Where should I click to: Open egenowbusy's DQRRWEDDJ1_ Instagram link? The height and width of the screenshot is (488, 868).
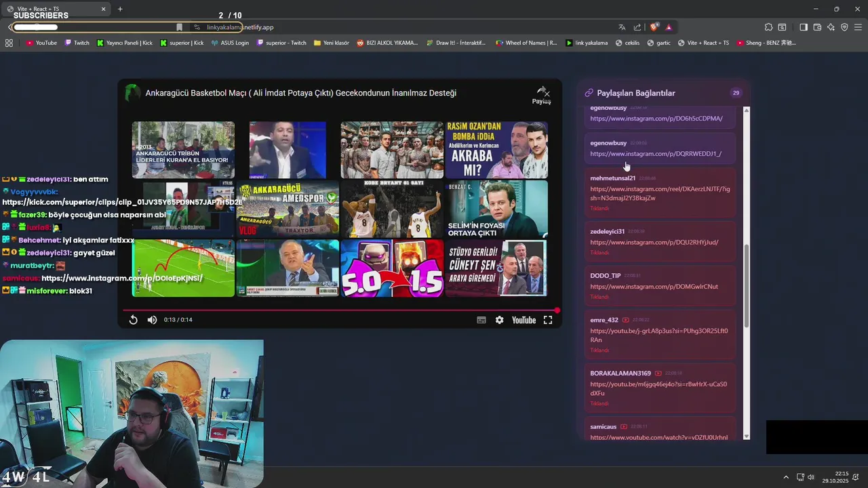point(656,154)
